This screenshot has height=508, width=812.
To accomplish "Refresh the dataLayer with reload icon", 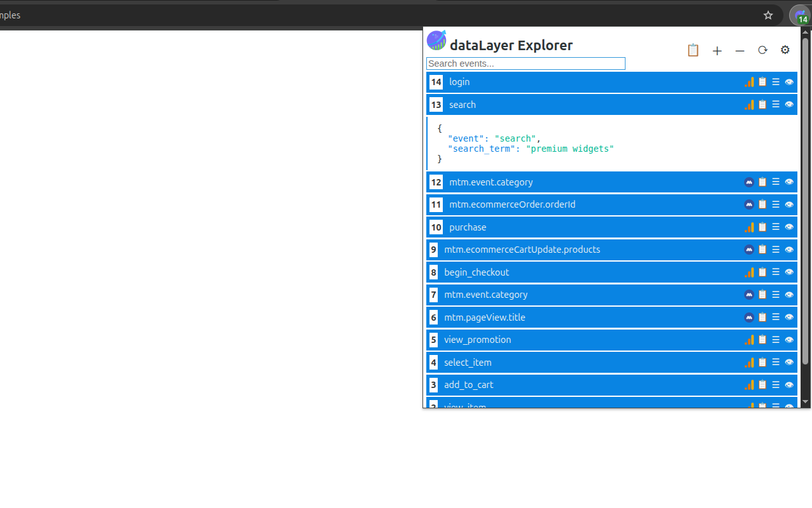I will point(763,50).
